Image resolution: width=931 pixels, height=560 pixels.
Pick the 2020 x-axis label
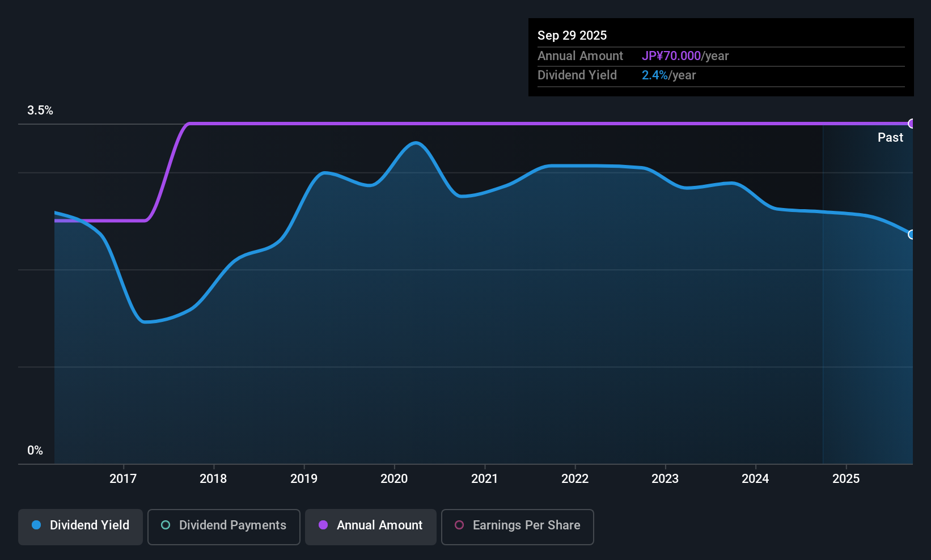[x=394, y=479]
